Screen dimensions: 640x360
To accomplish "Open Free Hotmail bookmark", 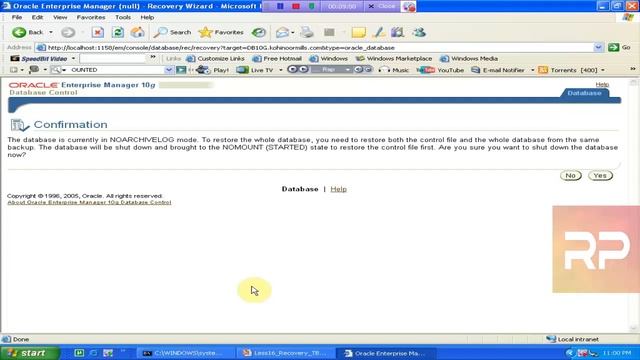I will click(x=277, y=59).
